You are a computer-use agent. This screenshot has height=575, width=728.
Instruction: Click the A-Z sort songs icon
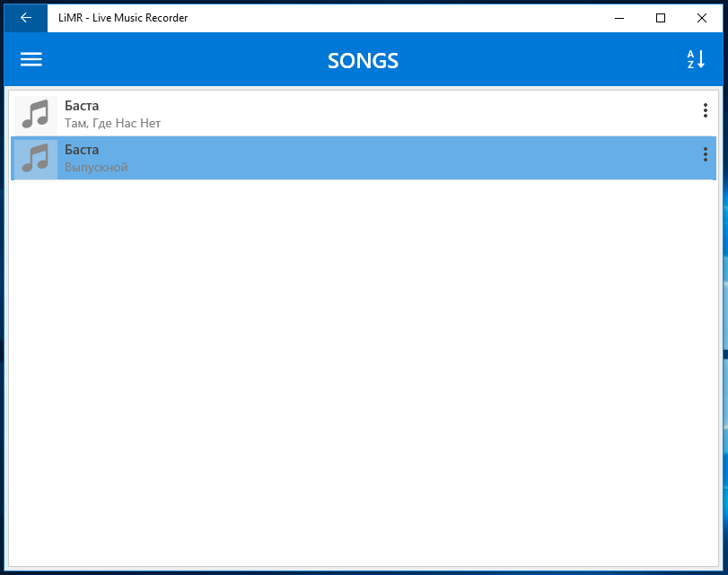(x=696, y=59)
